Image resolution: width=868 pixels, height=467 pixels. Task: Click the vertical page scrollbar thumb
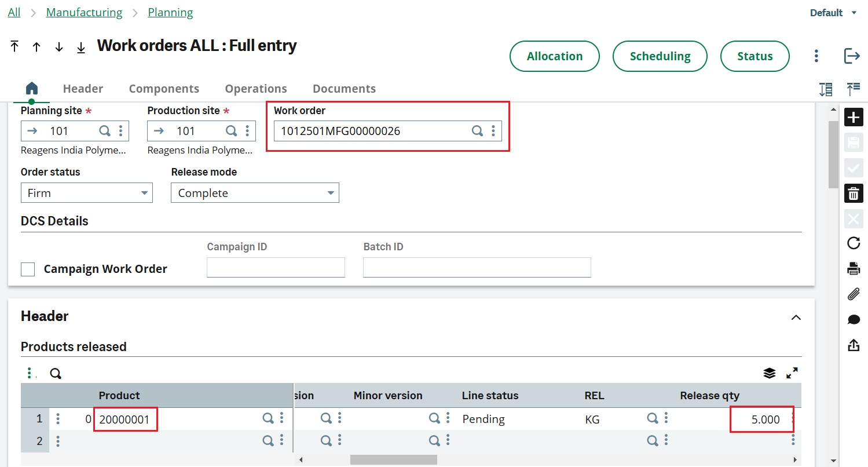pyautogui.click(x=833, y=155)
